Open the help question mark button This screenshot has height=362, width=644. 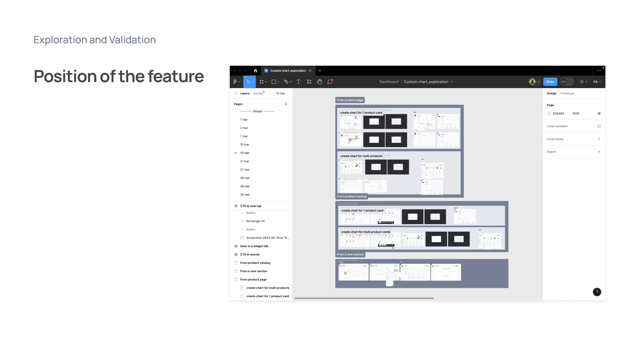597,292
